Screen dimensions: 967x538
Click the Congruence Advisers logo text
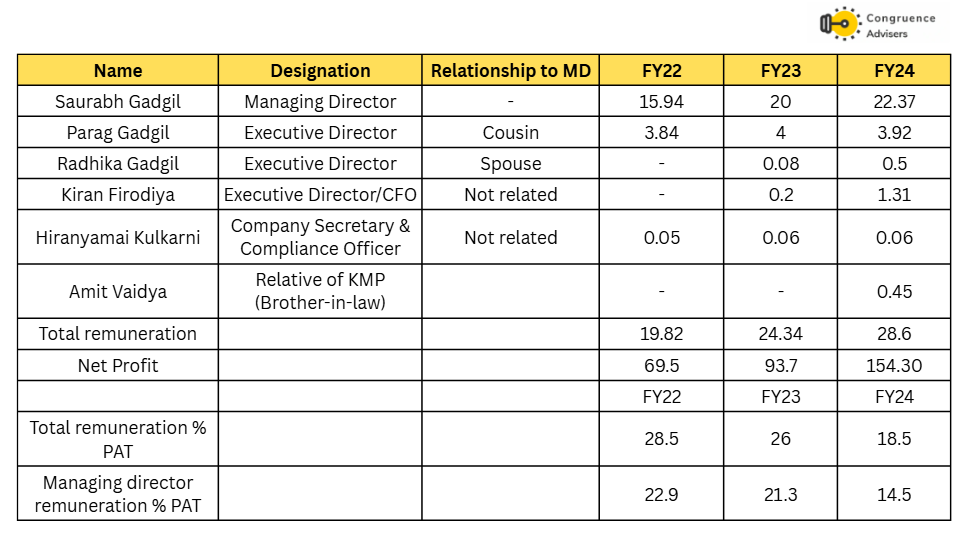point(900,26)
